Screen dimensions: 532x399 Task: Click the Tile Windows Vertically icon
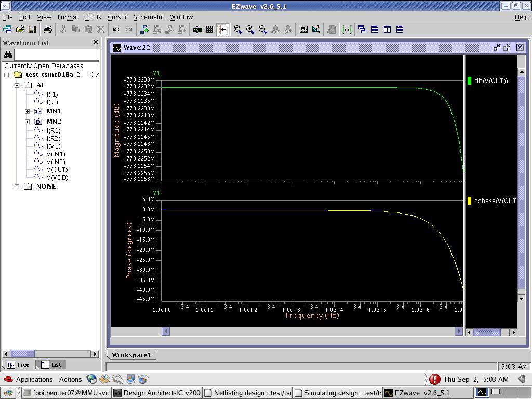(387, 30)
